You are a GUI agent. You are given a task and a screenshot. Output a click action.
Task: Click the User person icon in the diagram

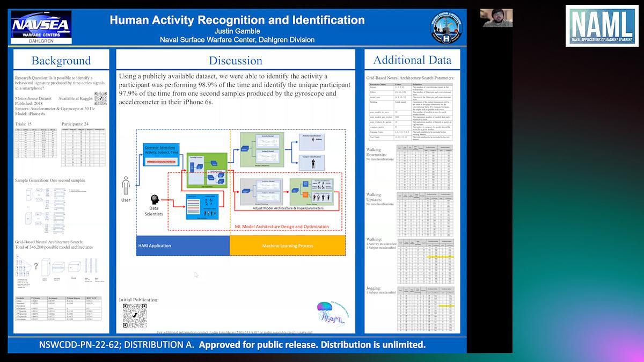tap(126, 186)
